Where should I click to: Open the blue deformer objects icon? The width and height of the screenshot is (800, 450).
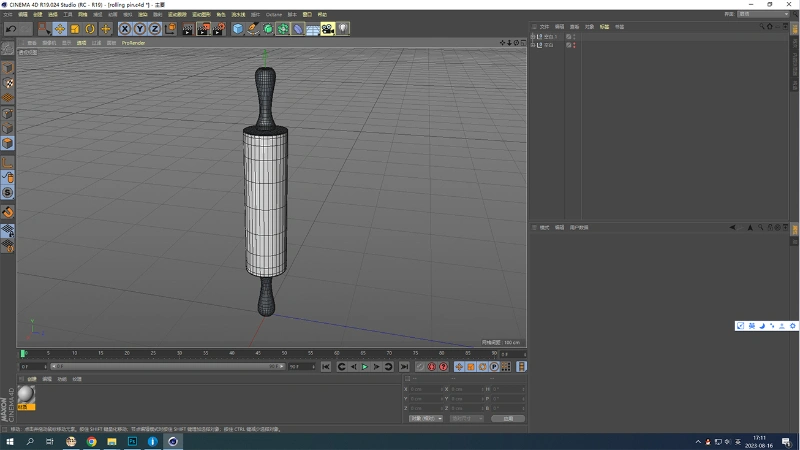(x=298, y=29)
